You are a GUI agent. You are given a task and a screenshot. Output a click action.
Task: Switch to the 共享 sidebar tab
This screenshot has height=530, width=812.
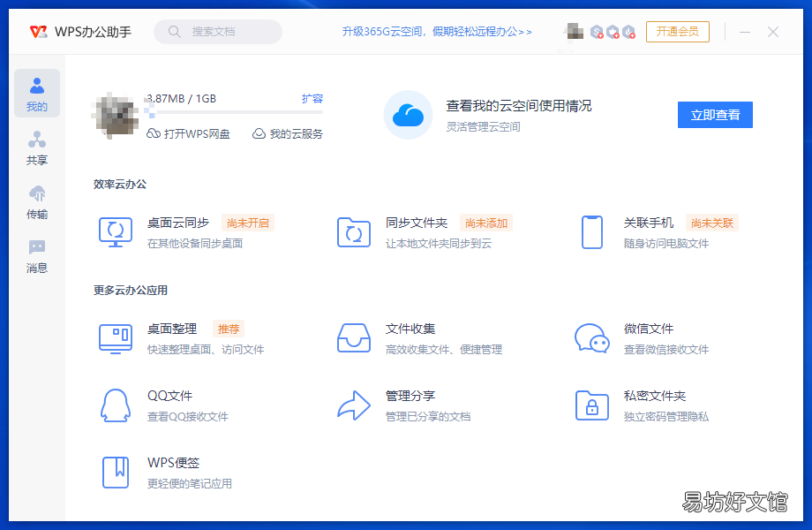pyautogui.click(x=37, y=148)
